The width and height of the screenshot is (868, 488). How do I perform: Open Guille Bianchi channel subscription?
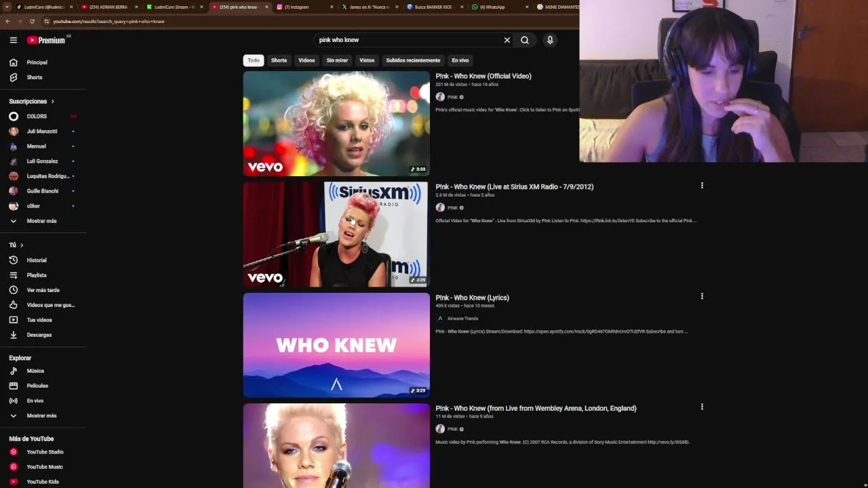(x=43, y=191)
